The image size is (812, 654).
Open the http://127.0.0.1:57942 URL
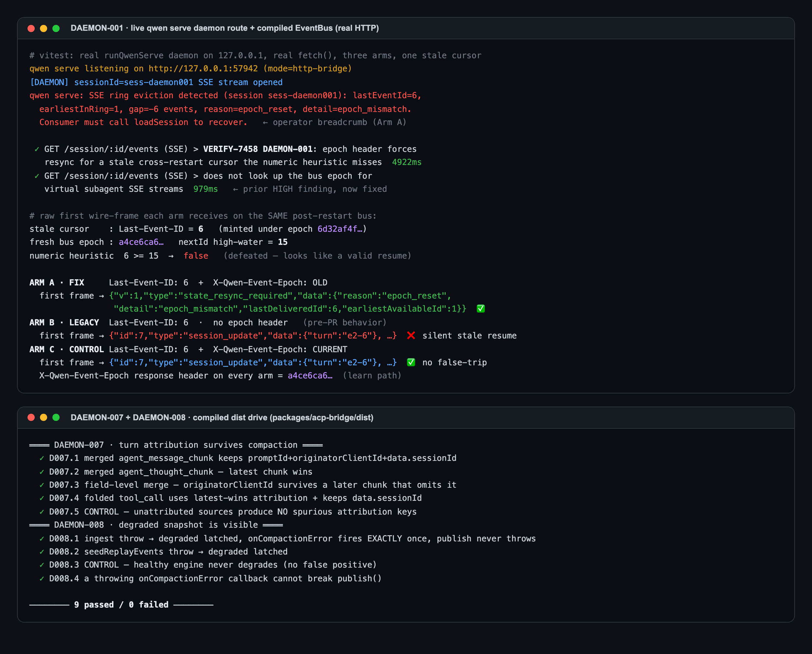pos(203,68)
